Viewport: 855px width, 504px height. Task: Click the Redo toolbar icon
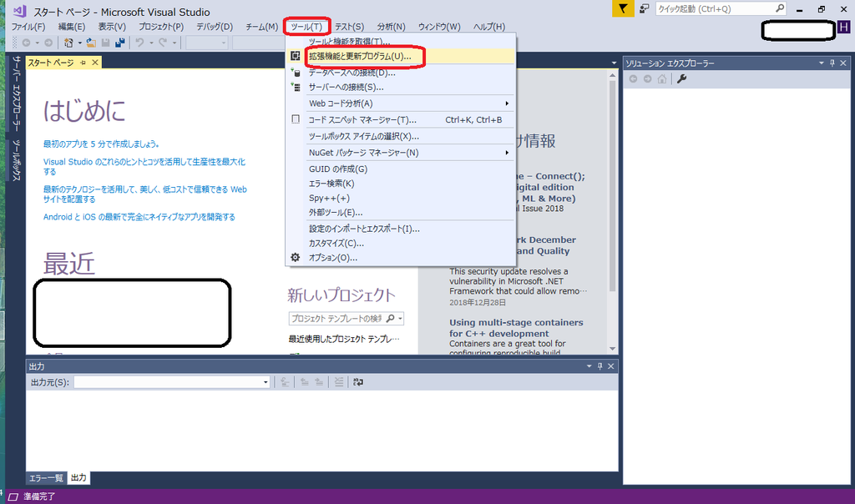tap(163, 43)
